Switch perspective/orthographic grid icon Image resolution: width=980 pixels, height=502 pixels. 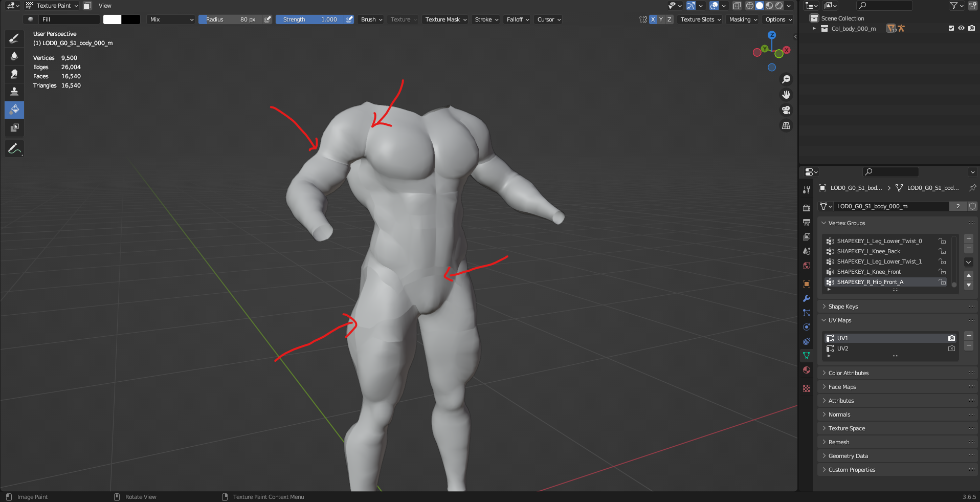tap(786, 125)
